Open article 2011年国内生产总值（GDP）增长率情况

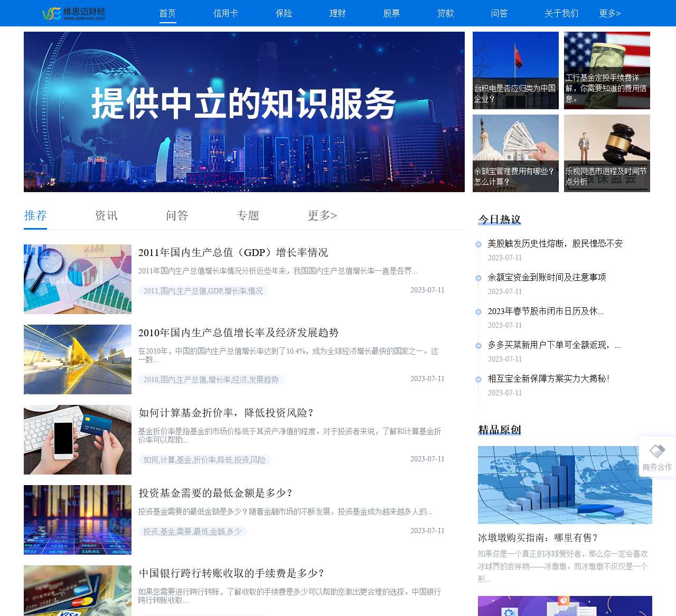233,252
